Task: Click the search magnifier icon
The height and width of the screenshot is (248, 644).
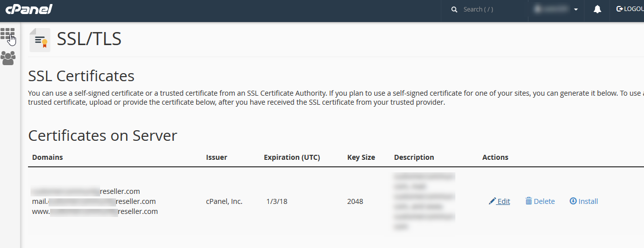Action: pos(454,10)
